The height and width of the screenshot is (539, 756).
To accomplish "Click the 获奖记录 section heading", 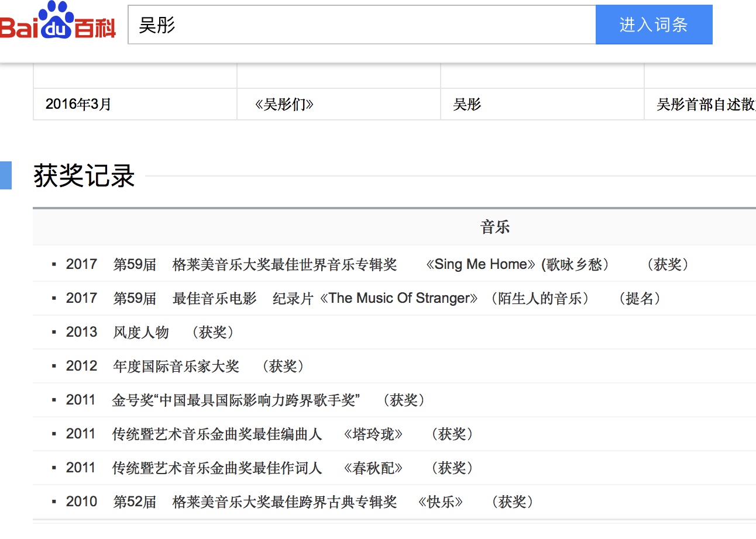I will coord(84,176).
